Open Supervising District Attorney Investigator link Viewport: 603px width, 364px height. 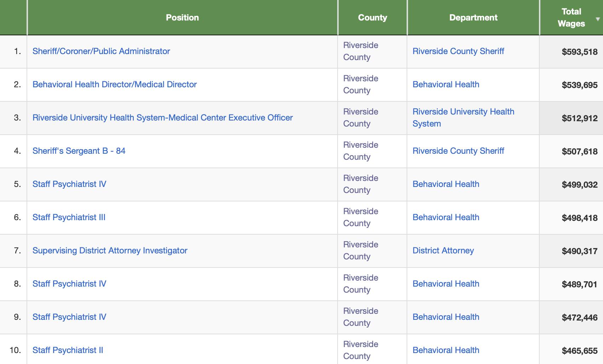point(110,251)
